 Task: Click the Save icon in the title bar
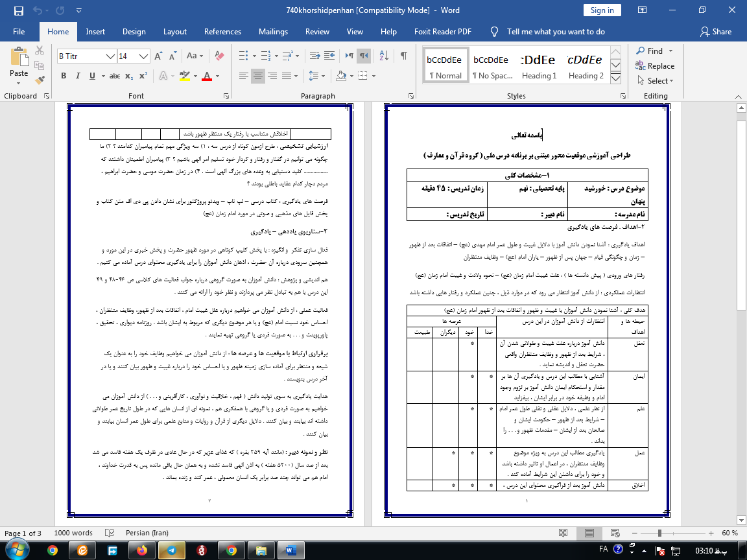point(18,10)
